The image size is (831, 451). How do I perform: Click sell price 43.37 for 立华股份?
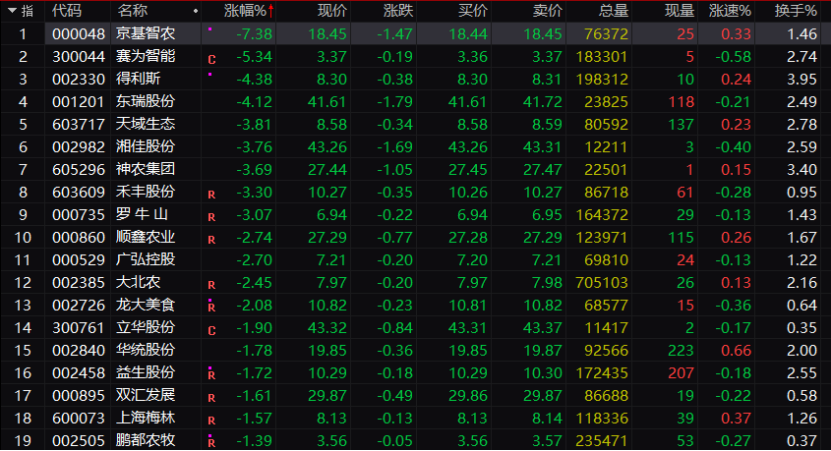click(x=543, y=328)
